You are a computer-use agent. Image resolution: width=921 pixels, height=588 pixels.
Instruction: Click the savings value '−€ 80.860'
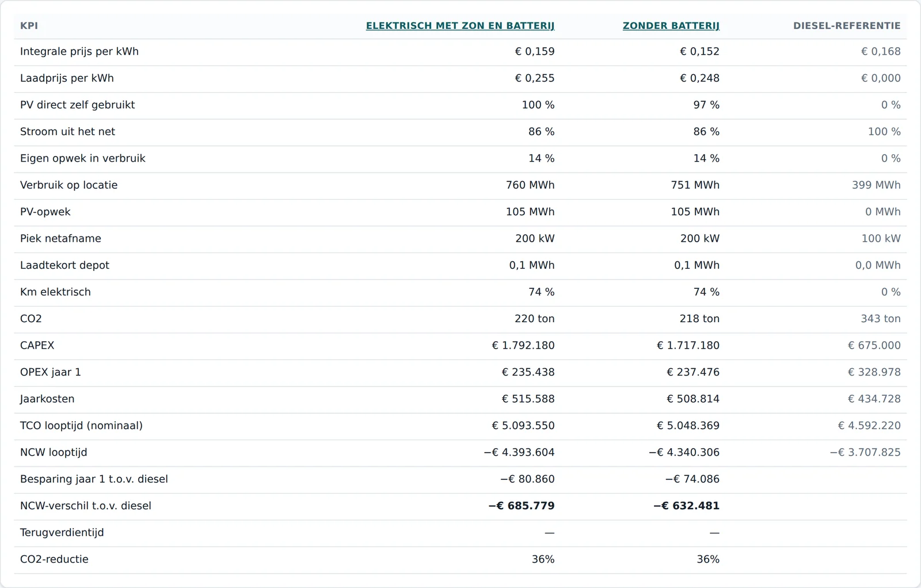tap(527, 479)
